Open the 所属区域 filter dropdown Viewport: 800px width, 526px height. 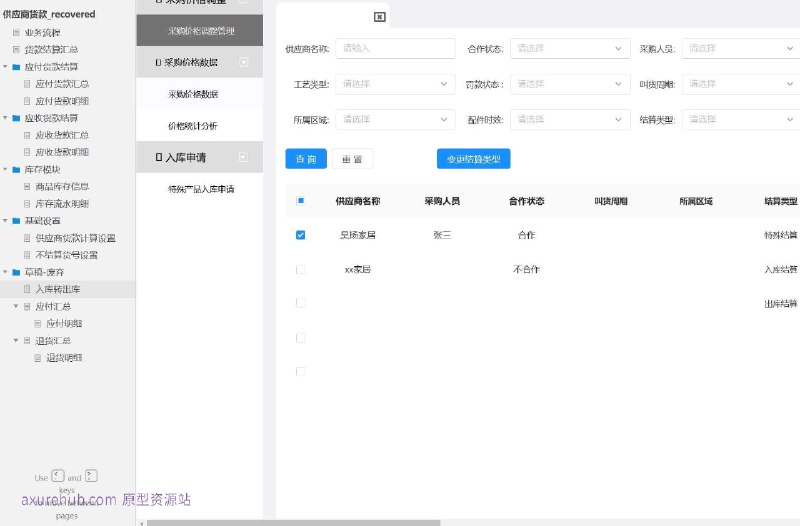[395, 119]
